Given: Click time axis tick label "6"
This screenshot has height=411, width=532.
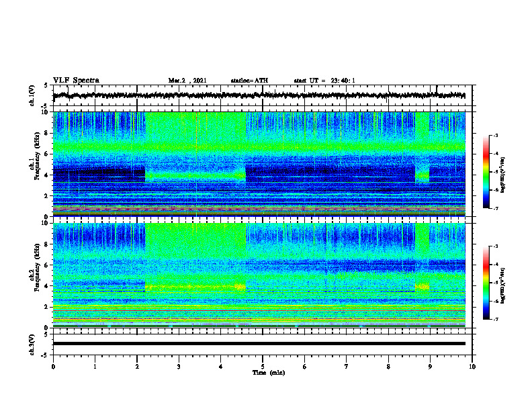Looking at the screenshot, I should (x=304, y=367).
